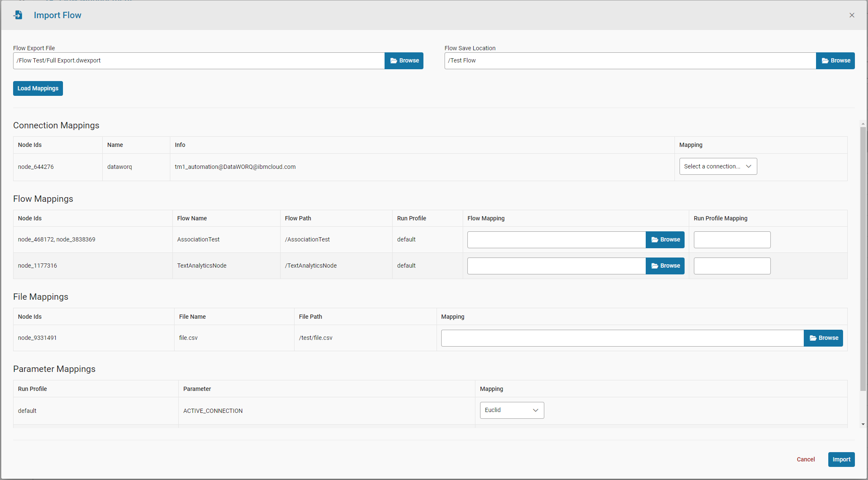Screen dimensions: 868x480
Task: Click the Connection Mappings heading
Action: pos(56,125)
